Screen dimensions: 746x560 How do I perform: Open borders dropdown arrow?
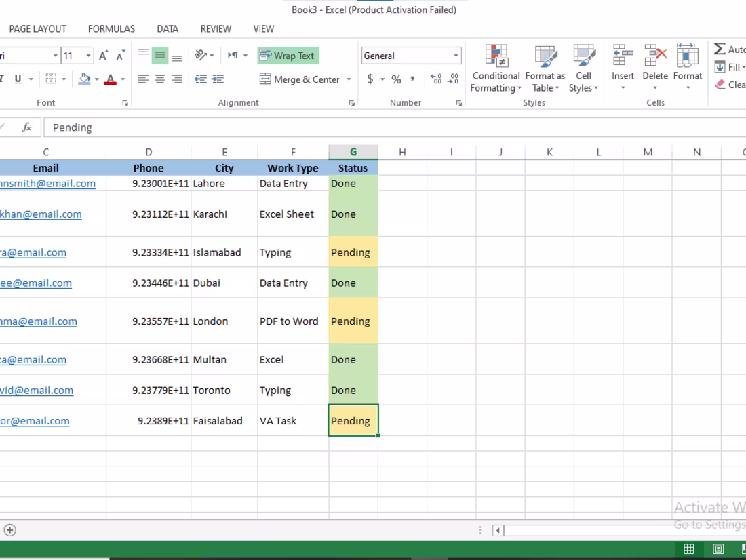tap(64, 79)
